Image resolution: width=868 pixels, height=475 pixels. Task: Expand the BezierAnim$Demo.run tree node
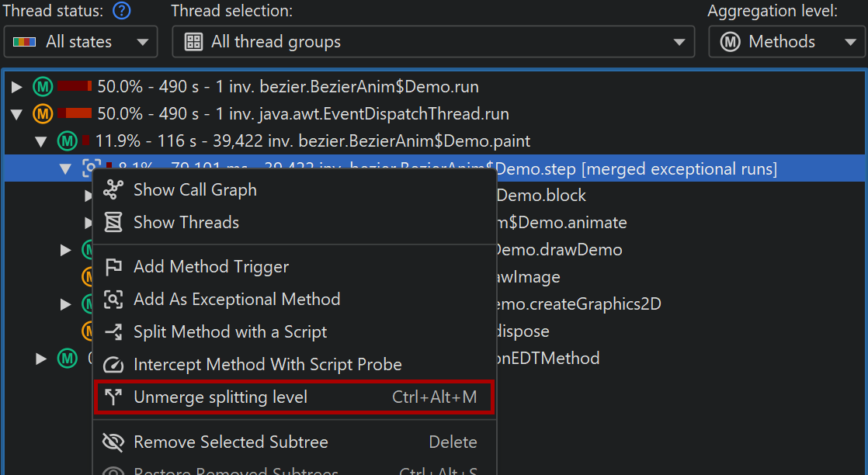click(x=16, y=87)
